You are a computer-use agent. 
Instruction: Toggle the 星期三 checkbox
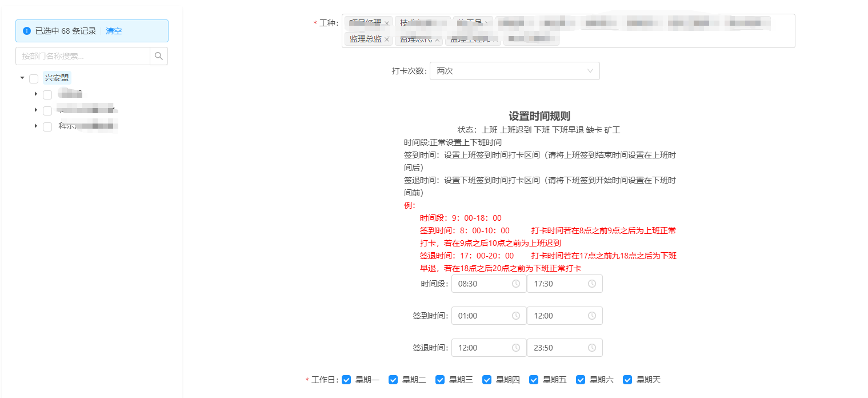pyautogui.click(x=440, y=380)
